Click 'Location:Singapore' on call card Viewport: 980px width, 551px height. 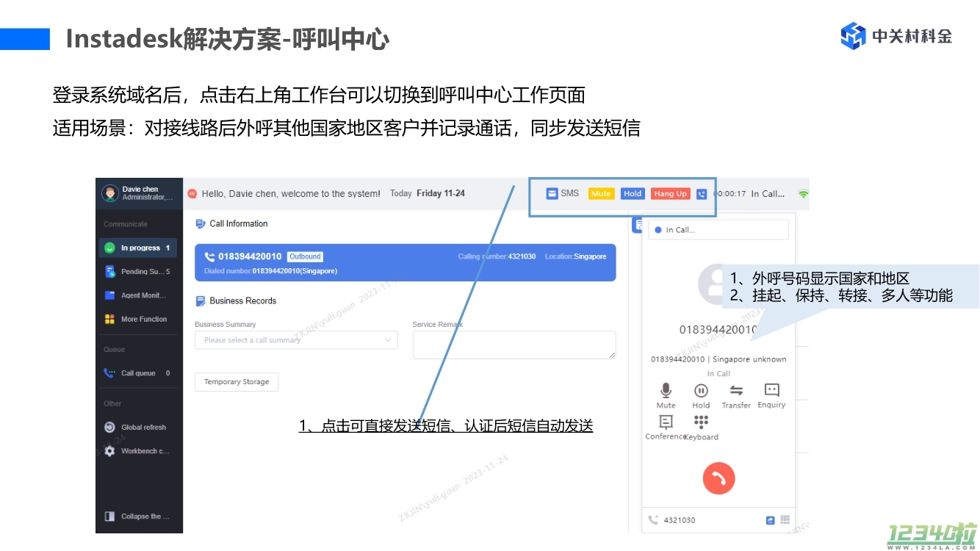click(x=576, y=256)
